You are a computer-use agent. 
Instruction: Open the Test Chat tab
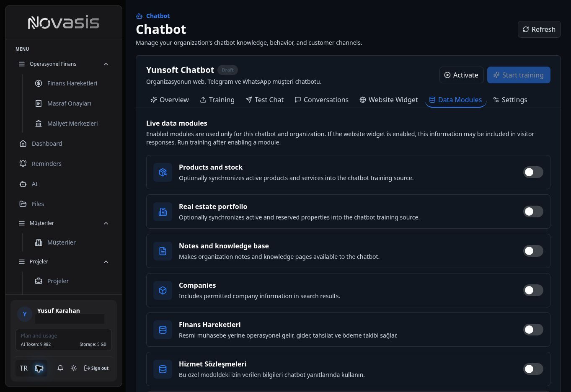[265, 100]
